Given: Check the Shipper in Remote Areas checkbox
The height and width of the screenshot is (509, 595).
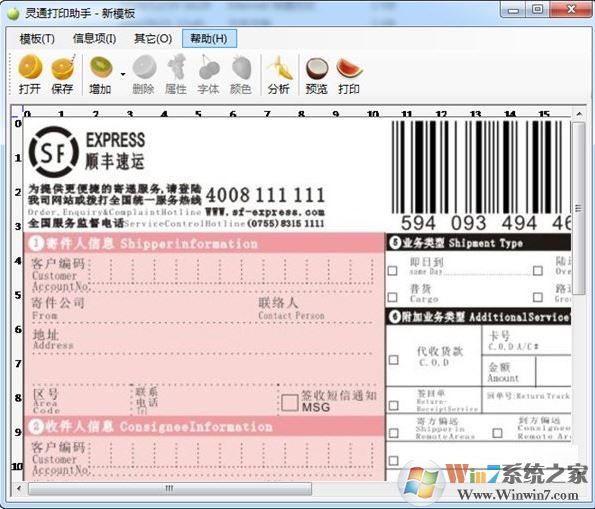Looking at the screenshot, I should point(394,433).
